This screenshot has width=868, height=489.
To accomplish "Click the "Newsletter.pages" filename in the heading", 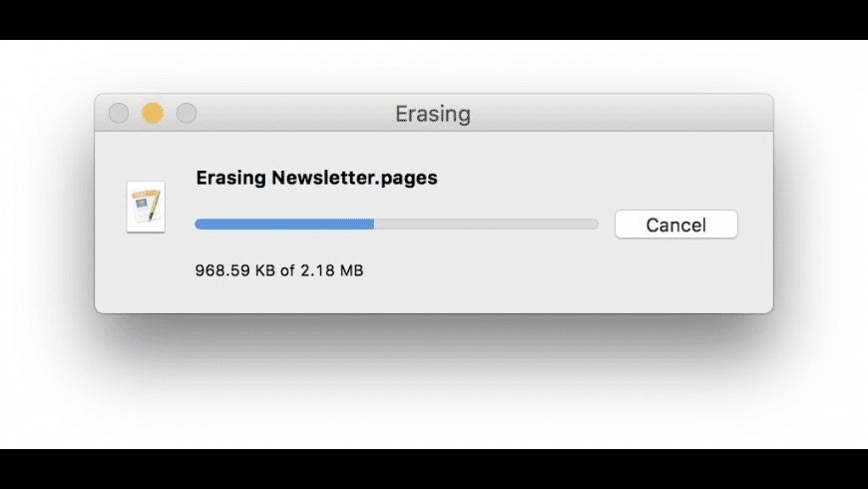I will (x=354, y=179).
